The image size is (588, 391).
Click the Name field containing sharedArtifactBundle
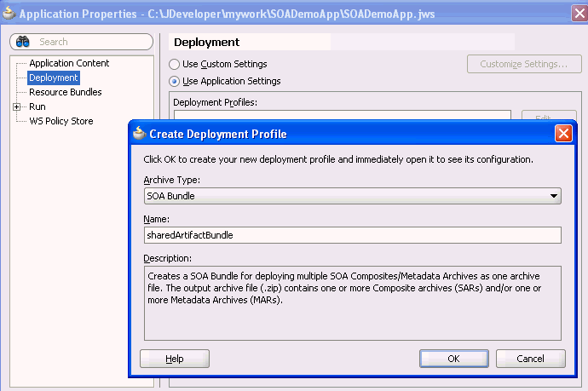[353, 235]
